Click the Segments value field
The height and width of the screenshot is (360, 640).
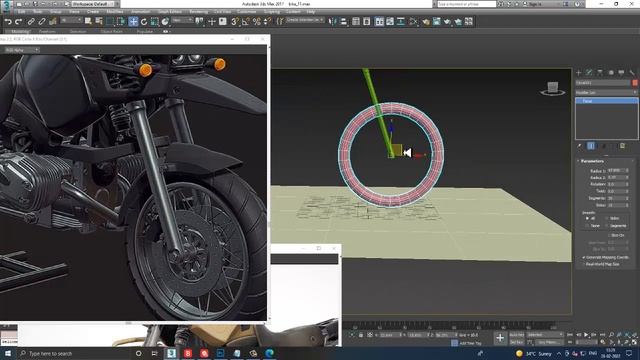[616, 198]
